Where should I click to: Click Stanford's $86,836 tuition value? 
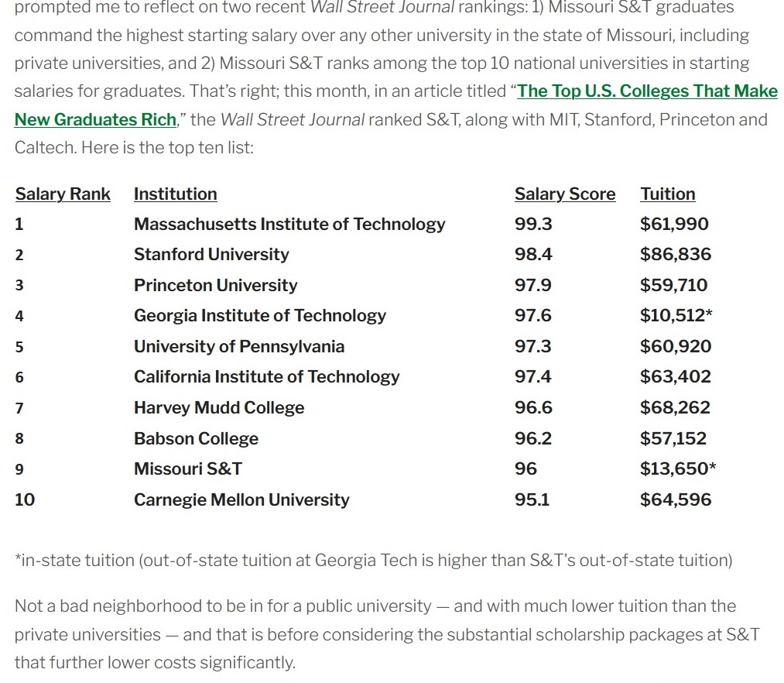click(x=675, y=255)
